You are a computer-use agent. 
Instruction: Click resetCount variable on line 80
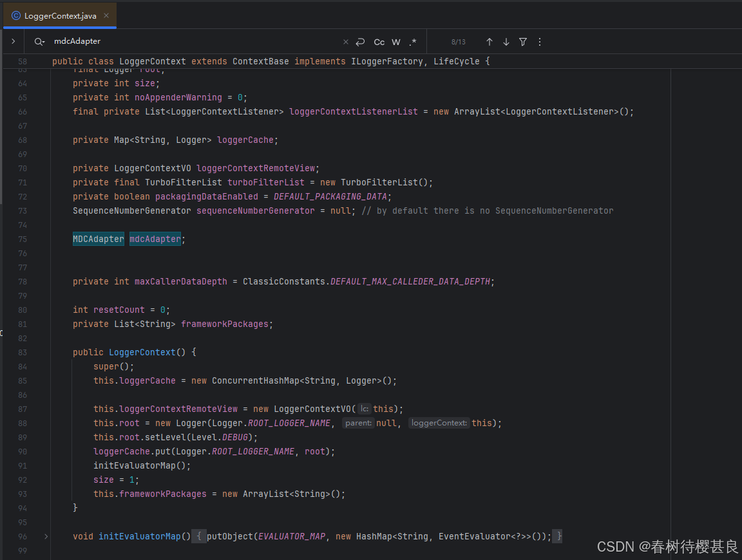click(119, 310)
